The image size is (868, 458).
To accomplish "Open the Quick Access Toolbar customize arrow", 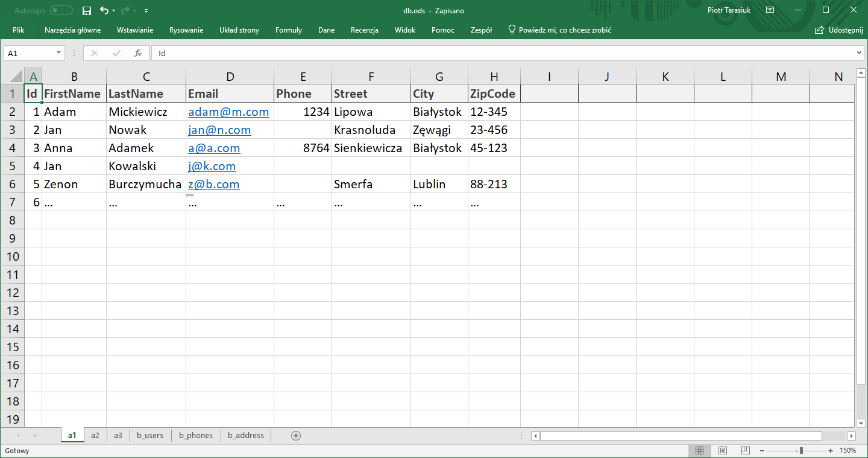I will pyautogui.click(x=146, y=11).
